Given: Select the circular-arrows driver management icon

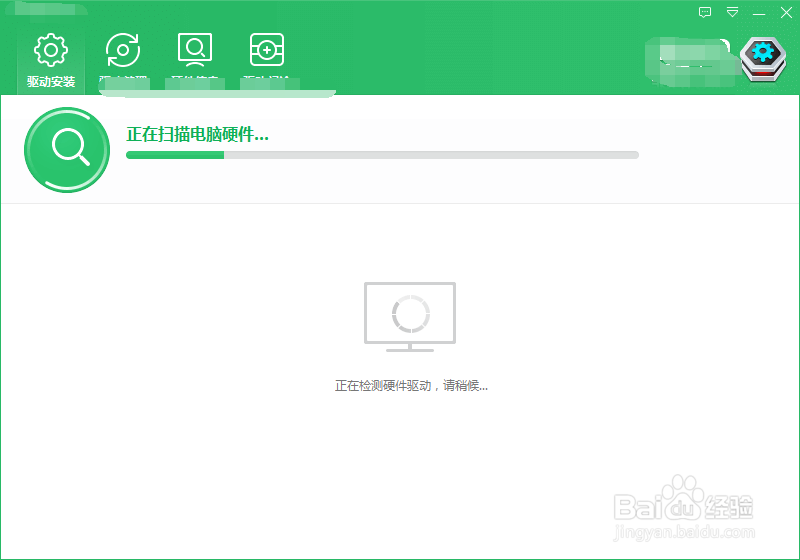Looking at the screenshot, I should pyautogui.click(x=123, y=50).
